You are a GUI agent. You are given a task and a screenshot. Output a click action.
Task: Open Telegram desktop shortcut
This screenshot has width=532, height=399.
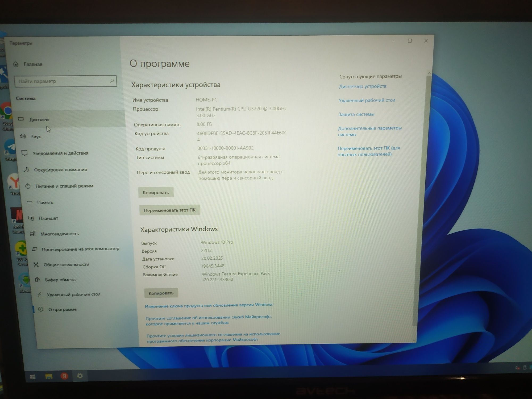pyautogui.click(x=10, y=150)
